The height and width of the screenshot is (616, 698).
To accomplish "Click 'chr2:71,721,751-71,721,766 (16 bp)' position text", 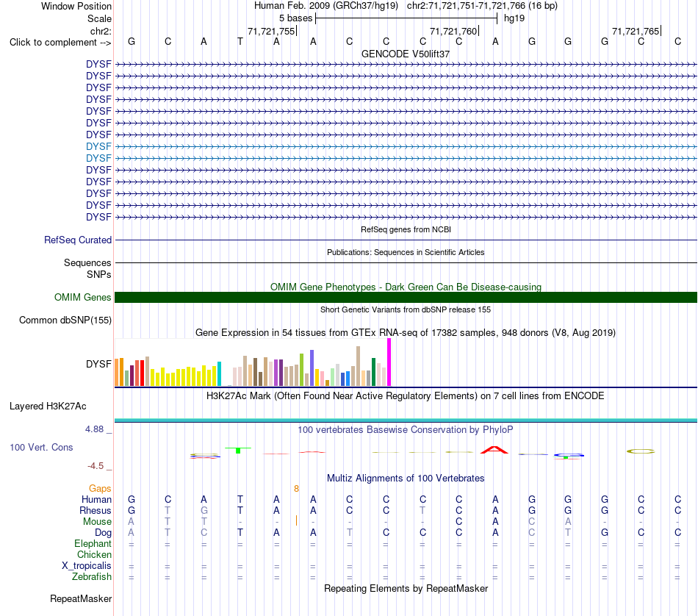I will (x=482, y=6).
